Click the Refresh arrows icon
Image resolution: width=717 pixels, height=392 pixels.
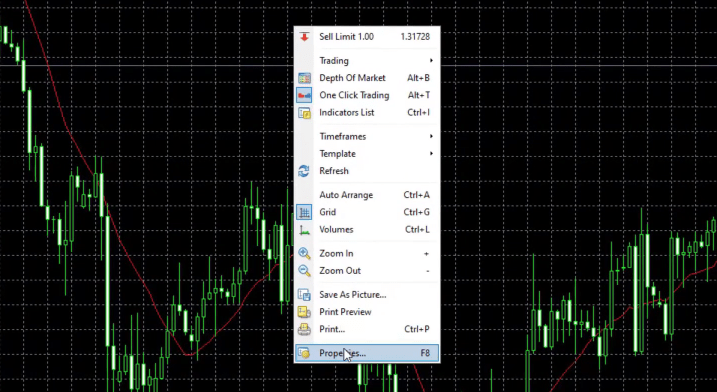click(304, 171)
